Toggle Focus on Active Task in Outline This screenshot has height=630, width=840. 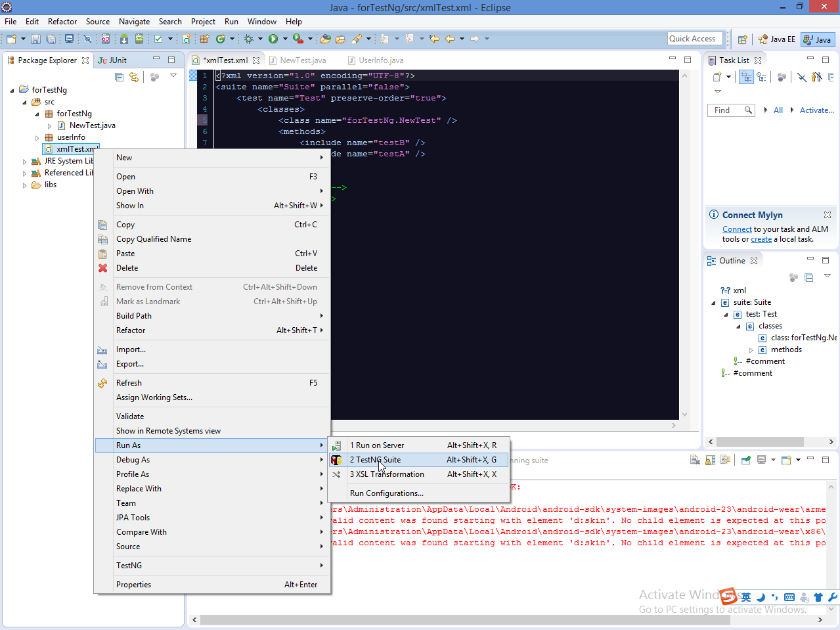[793, 277]
